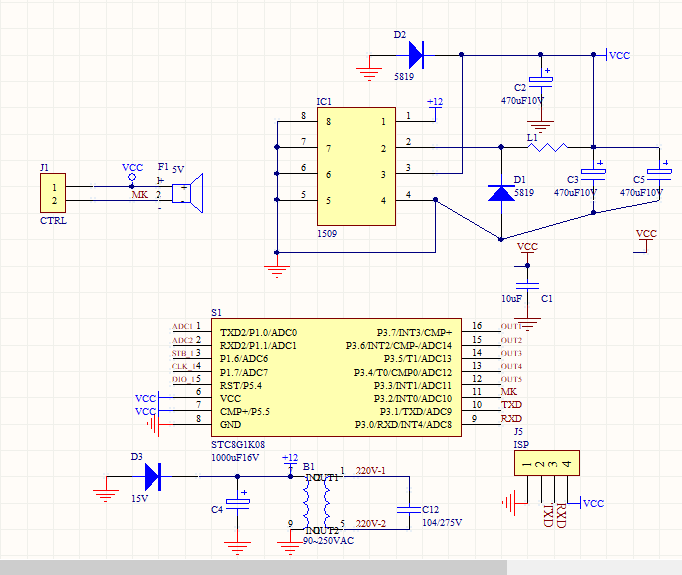Click the P3.7/INT3/CMP+ pin name

tap(415, 333)
